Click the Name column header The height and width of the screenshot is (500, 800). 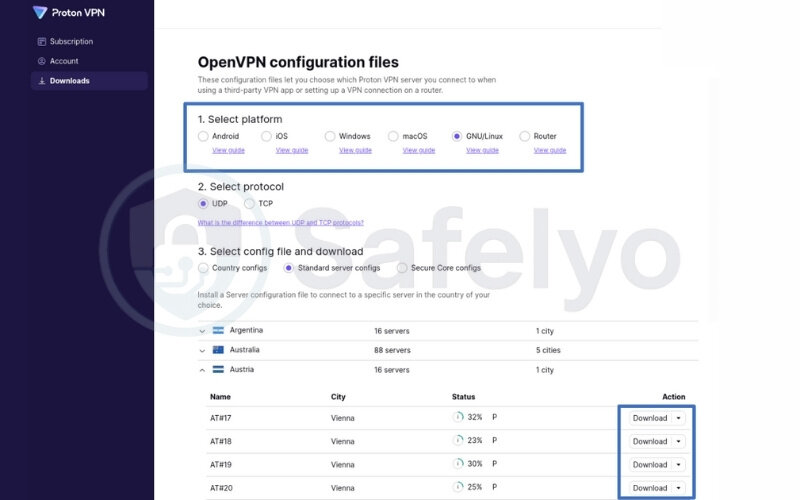tap(220, 397)
